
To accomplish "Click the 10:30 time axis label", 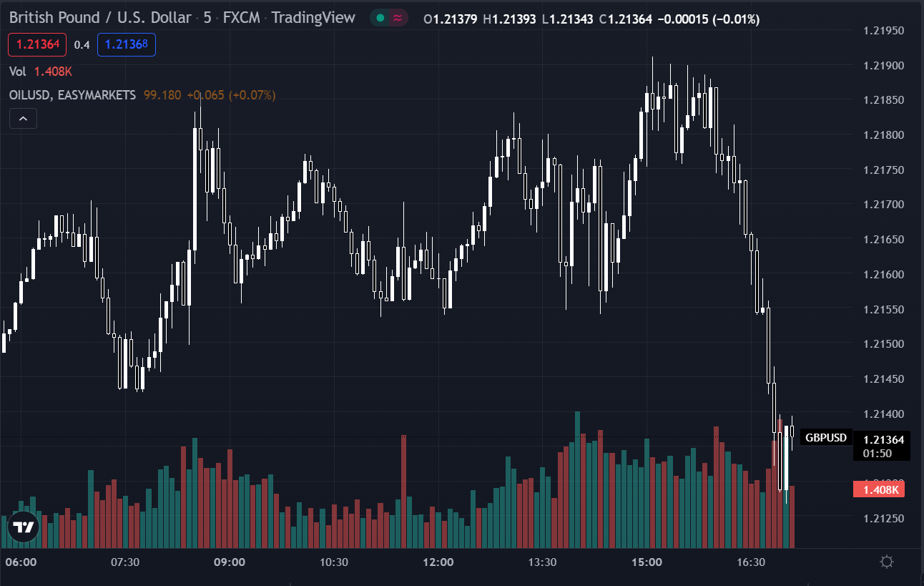I will pyautogui.click(x=333, y=562).
